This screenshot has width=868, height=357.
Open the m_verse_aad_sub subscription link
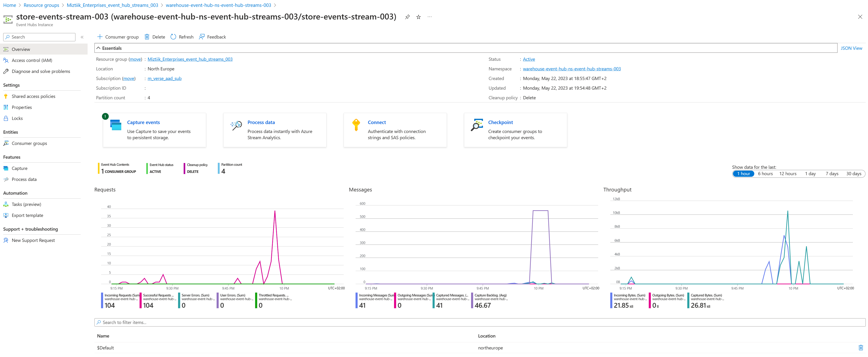click(164, 79)
